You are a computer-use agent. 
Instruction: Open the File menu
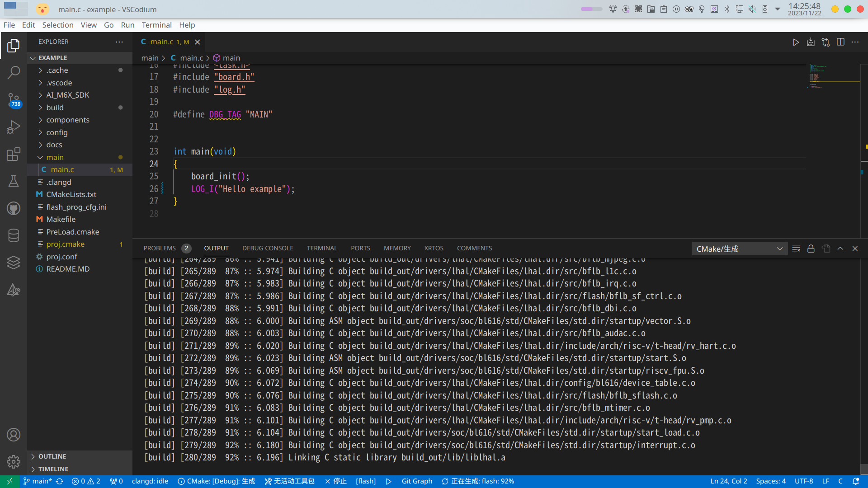9,25
